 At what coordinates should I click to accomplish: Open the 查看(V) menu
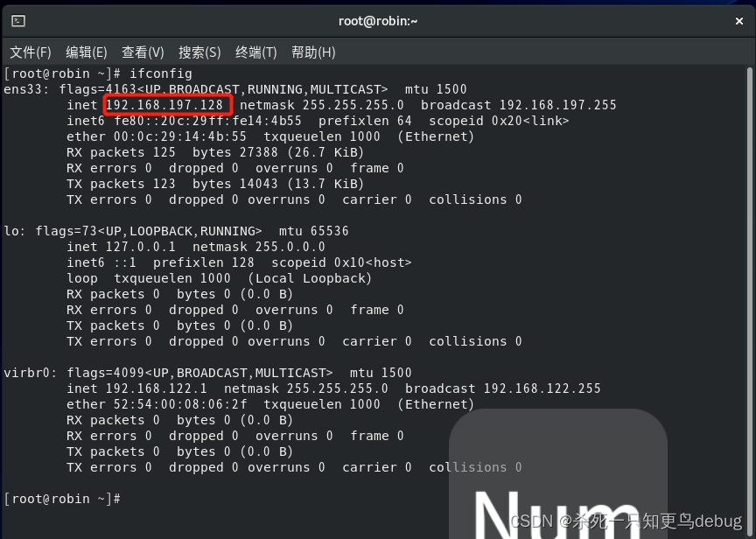tap(141, 52)
